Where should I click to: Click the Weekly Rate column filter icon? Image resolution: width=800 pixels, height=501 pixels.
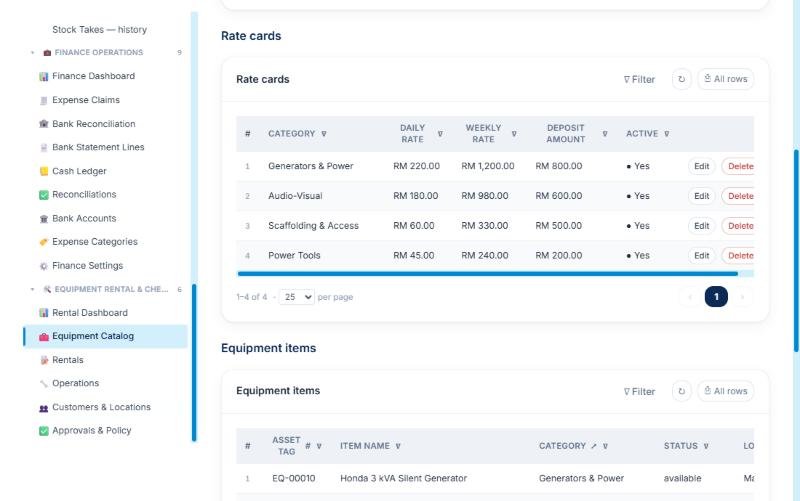tap(514, 134)
